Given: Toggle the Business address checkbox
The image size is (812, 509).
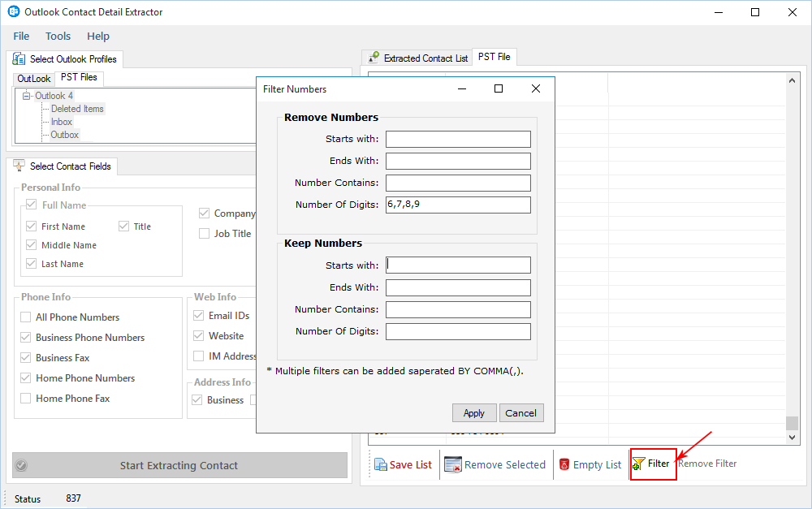Looking at the screenshot, I should tap(197, 399).
